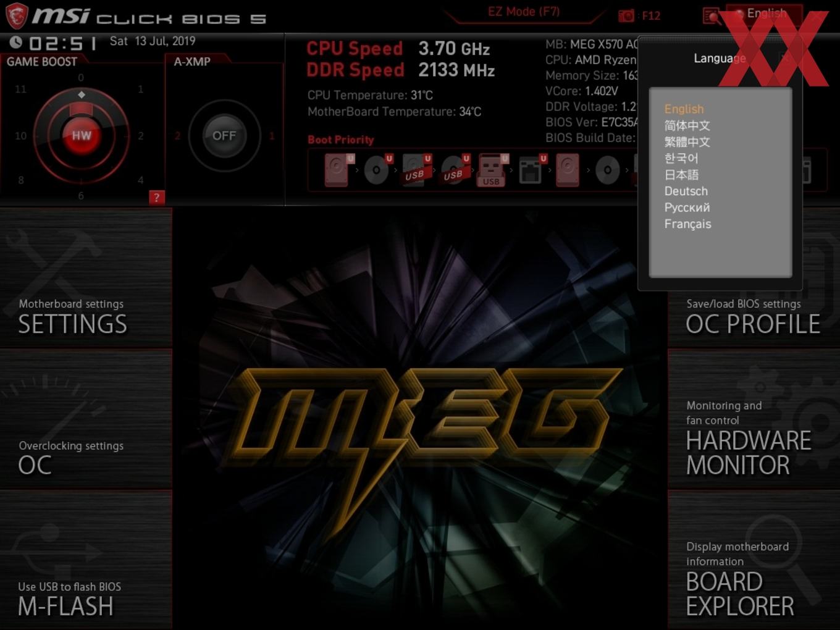Select Deutsch in the language list
This screenshot has width=840, height=630.
coord(686,191)
